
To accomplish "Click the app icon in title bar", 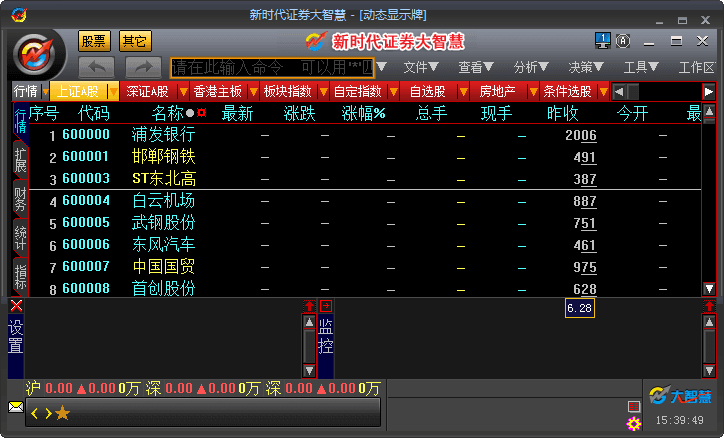I will pos(19,15).
